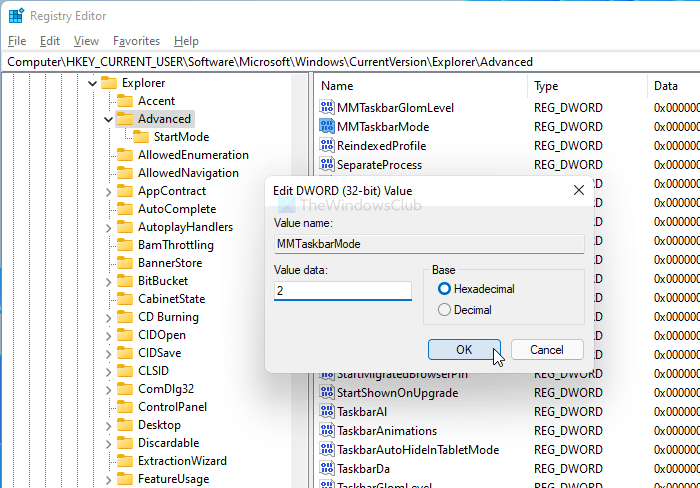Expand the BitBucket key
The width and height of the screenshot is (700, 488).
(x=108, y=282)
